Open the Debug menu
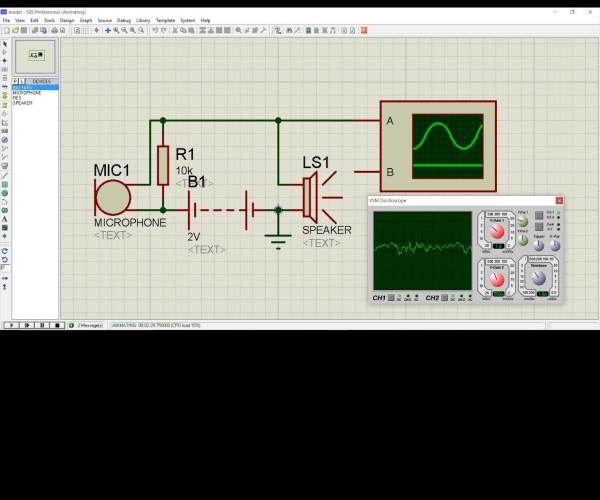This screenshot has height=500, width=600. [124, 20]
